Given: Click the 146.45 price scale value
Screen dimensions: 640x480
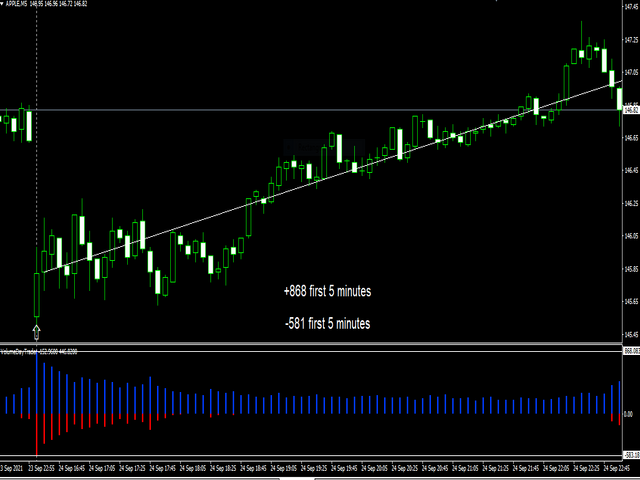Looking at the screenshot, I should 631,170.
